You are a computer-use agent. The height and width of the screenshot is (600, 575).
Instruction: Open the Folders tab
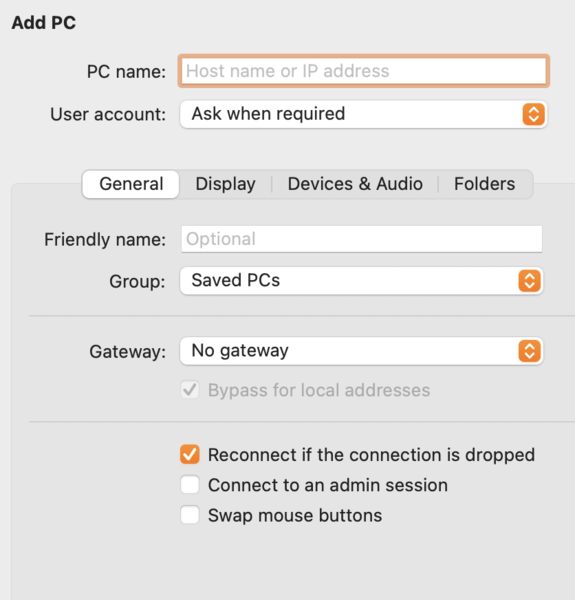click(x=484, y=184)
